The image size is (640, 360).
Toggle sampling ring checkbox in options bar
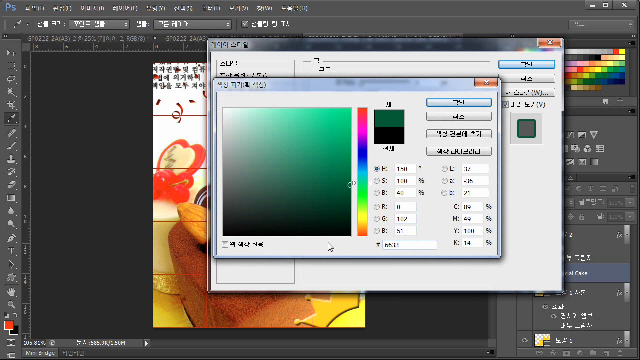pos(245,24)
